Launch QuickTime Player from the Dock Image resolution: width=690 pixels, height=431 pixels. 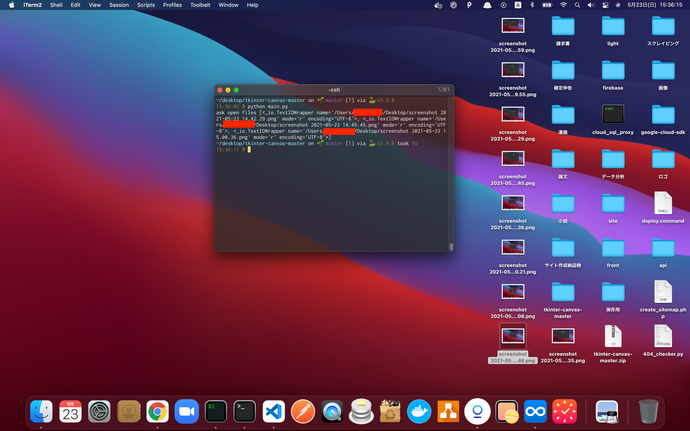[x=332, y=411]
